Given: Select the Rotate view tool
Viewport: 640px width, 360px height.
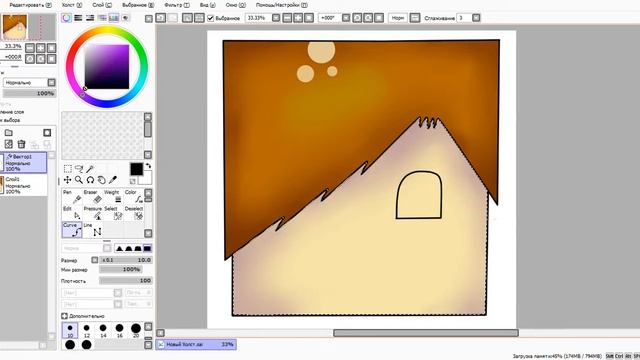Looking at the screenshot, I should pos(90,180).
